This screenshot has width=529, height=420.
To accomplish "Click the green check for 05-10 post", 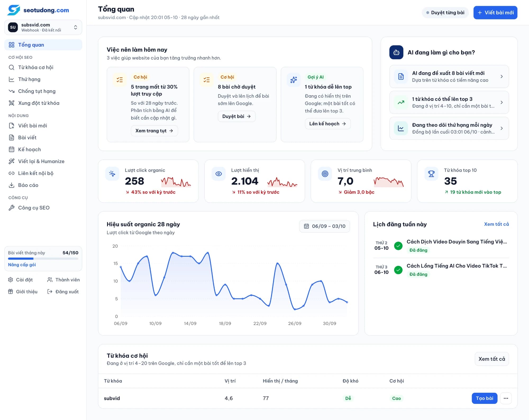I will pyautogui.click(x=398, y=246).
